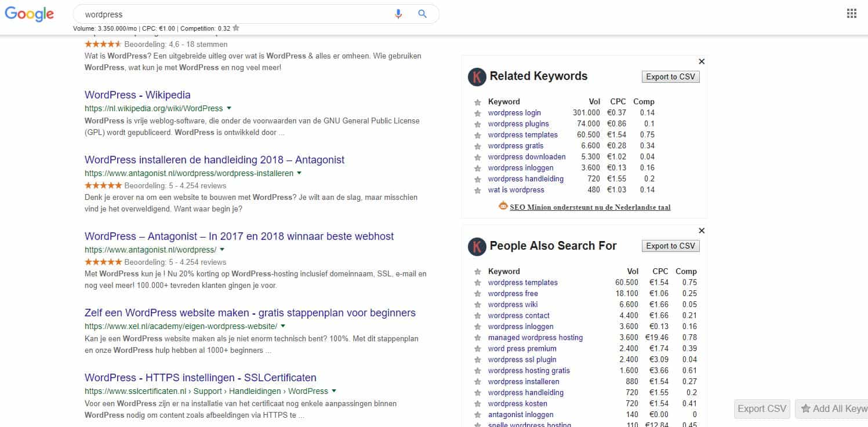
Task: Click the SEO Minion robot icon
Action: coord(503,206)
